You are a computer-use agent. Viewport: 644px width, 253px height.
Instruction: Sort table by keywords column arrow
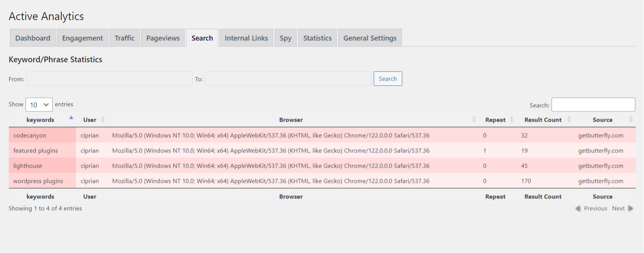[x=71, y=118]
